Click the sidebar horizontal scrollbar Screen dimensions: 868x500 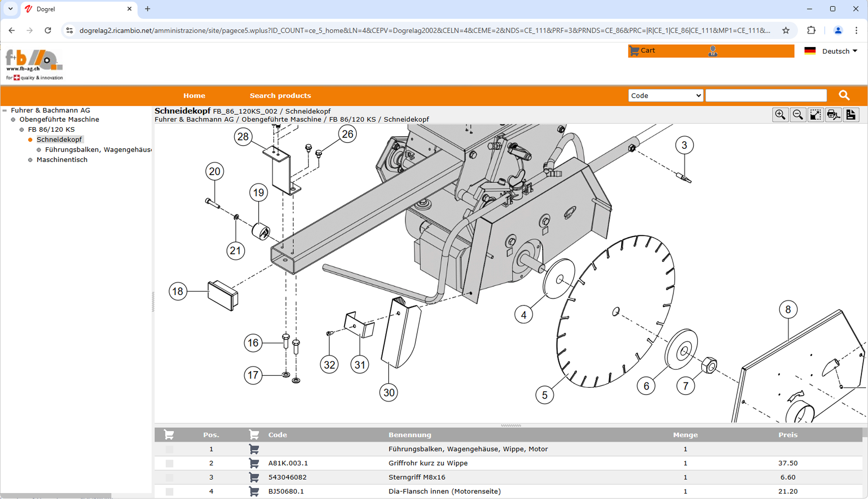pyautogui.click(x=56, y=496)
